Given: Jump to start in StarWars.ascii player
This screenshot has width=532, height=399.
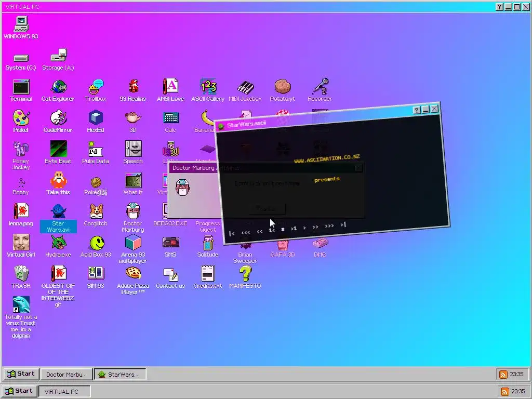Looking at the screenshot, I should (232, 233).
